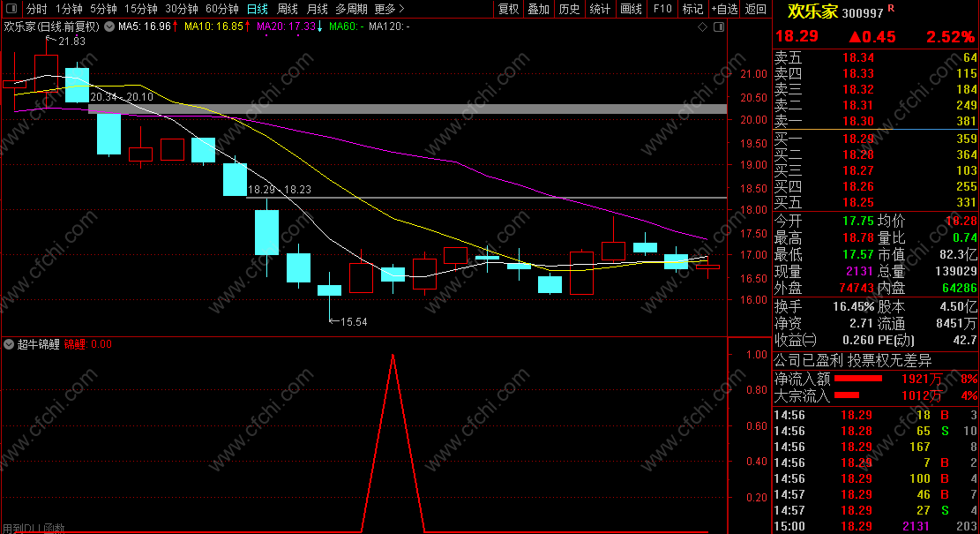Click the 标记 mark button
Screen dimensions: 980x534
pyautogui.click(x=692, y=9)
